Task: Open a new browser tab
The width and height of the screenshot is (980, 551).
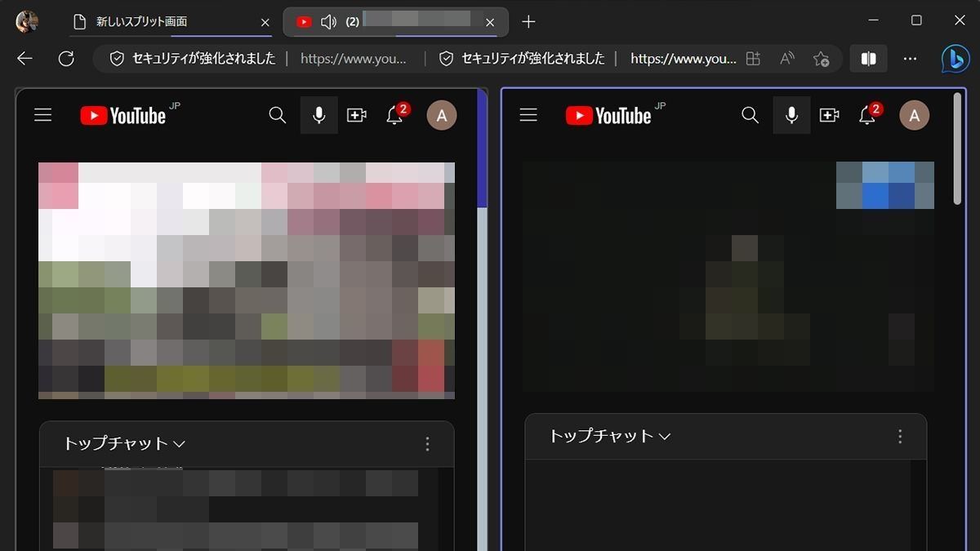Action: [x=528, y=22]
